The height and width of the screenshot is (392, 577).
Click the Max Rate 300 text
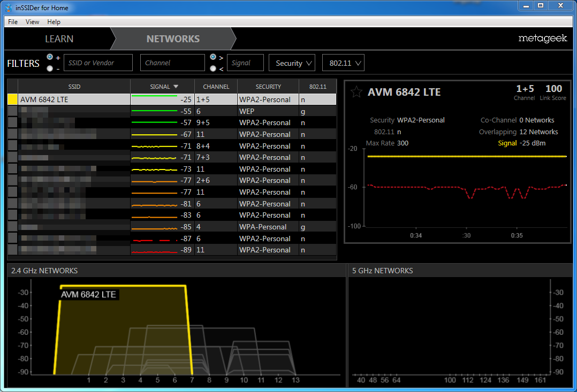pos(387,143)
